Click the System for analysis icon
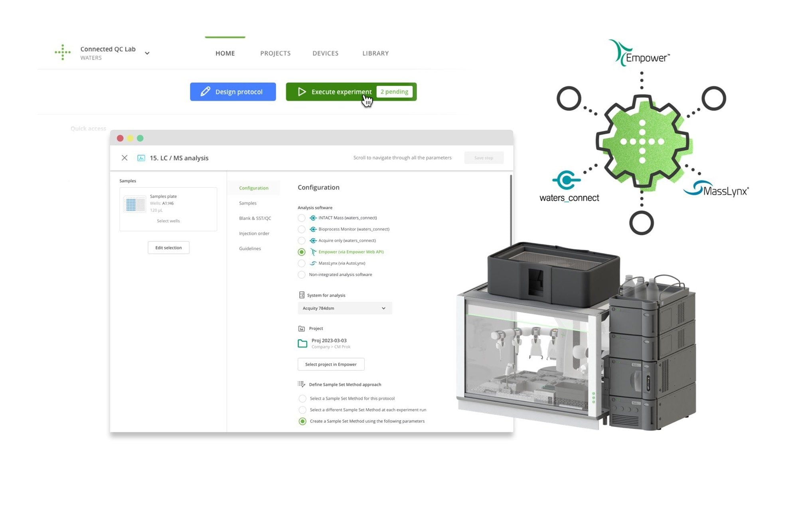 (302, 295)
